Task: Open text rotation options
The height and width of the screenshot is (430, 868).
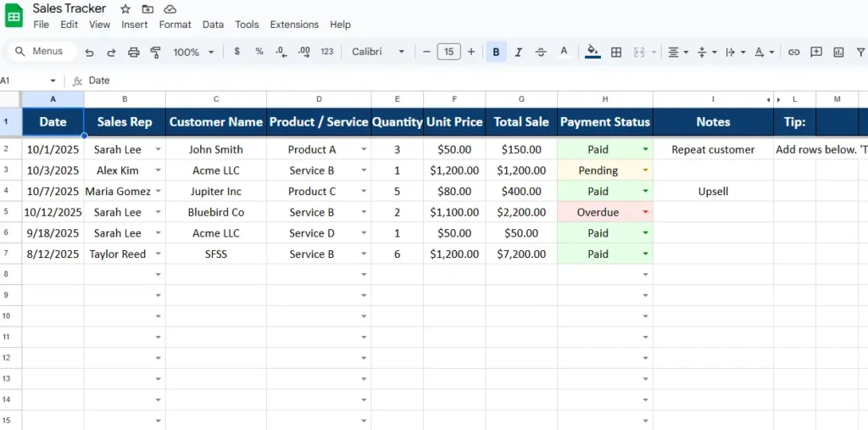Action: [764, 52]
